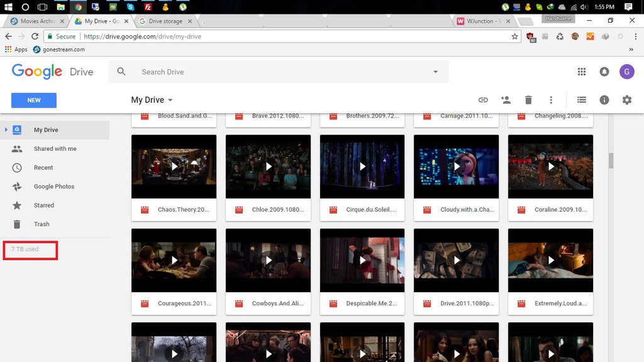Go to Google Photos in sidebar

pos(55,186)
